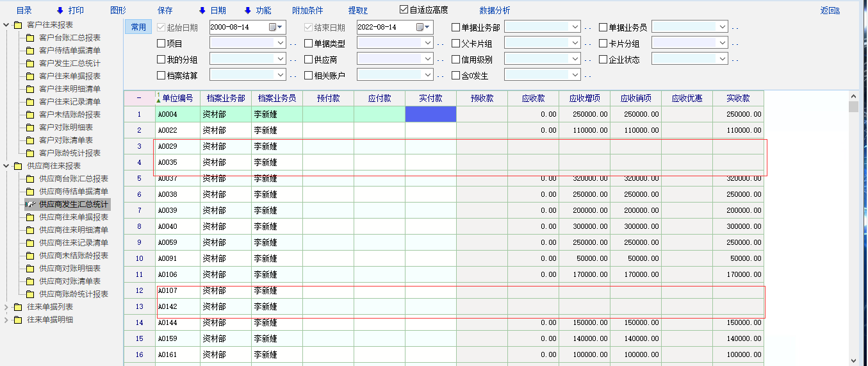Open the 结束日期 calendar picker icon
Viewport: 868px width, 366px height.
coord(420,28)
